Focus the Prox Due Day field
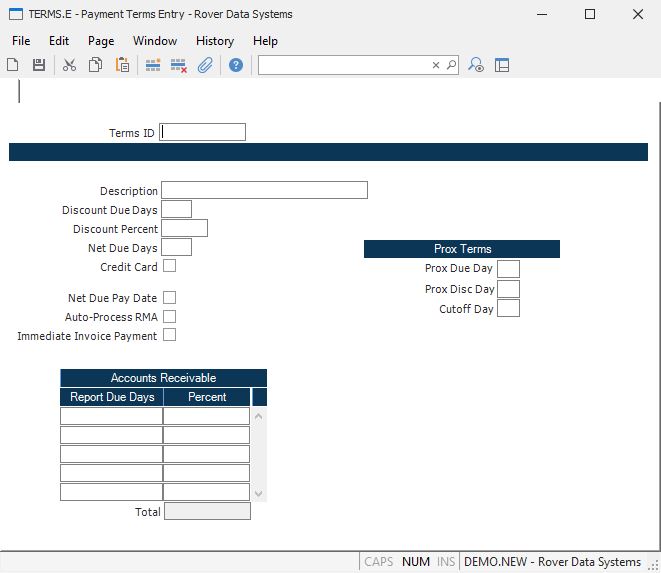 (x=508, y=269)
